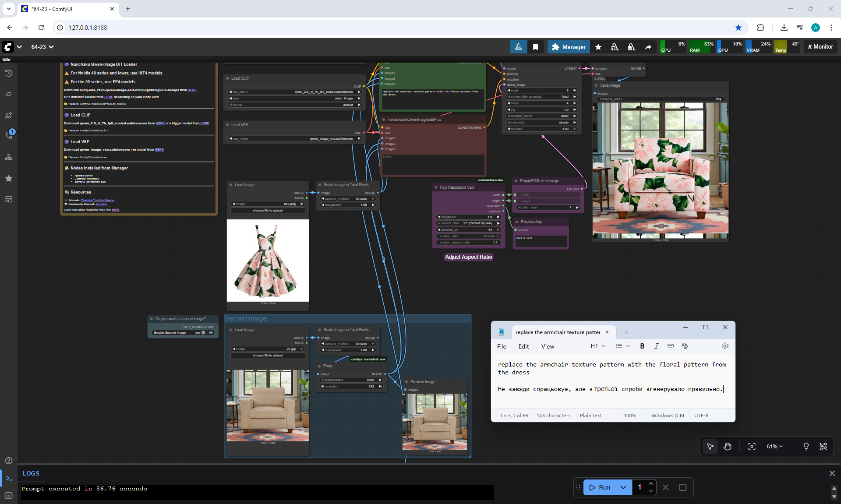Open the 64-23 workflow dropdown
This screenshot has width=841, height=504.
pos(42,47)
